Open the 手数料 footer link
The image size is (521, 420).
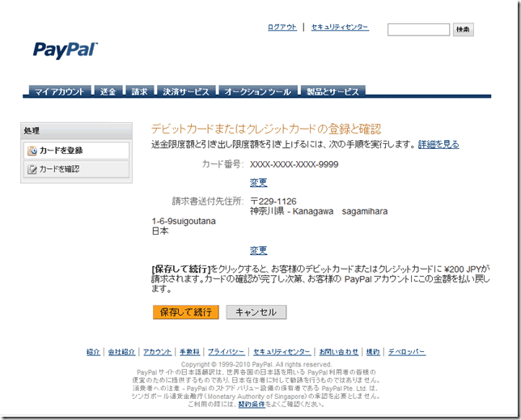(190, 352)
